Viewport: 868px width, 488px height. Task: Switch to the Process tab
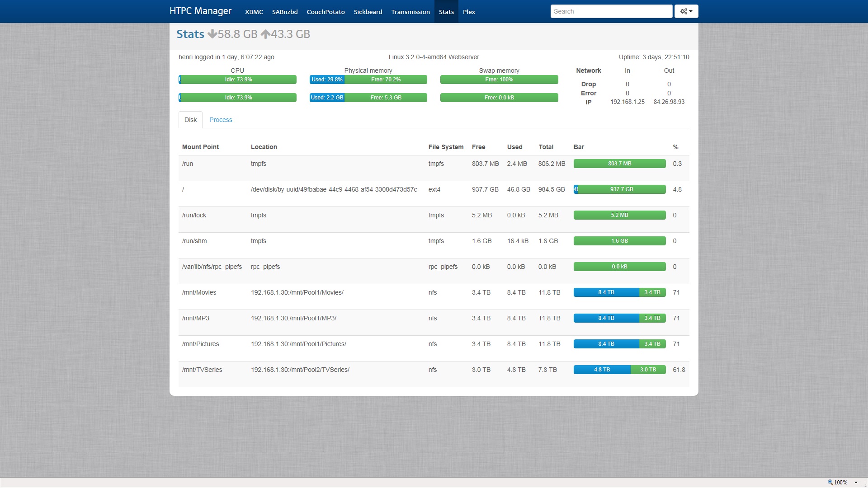(221, 120)
